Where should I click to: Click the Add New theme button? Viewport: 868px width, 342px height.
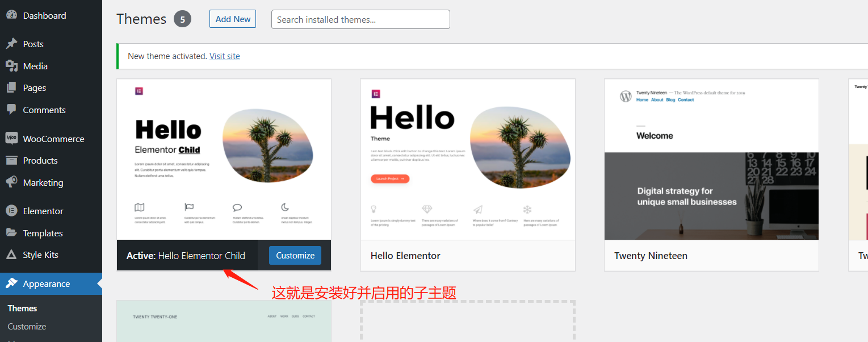(233, 19)
